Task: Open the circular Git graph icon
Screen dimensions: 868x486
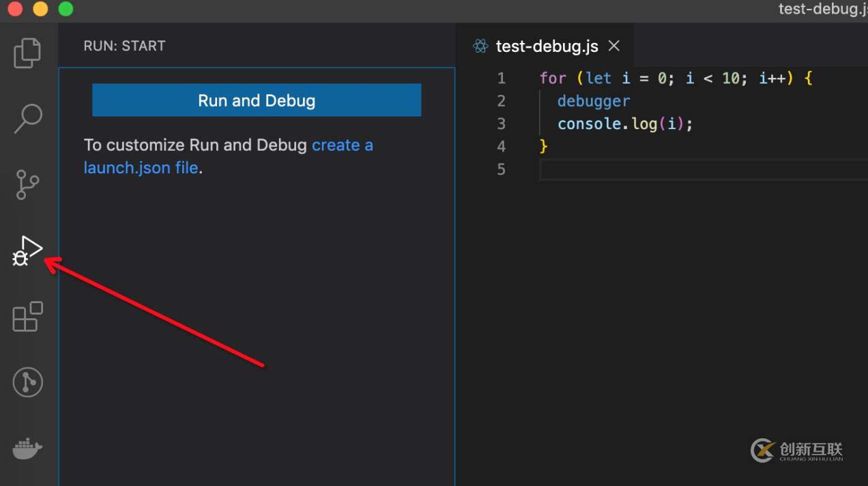Action: click(28, 382)
